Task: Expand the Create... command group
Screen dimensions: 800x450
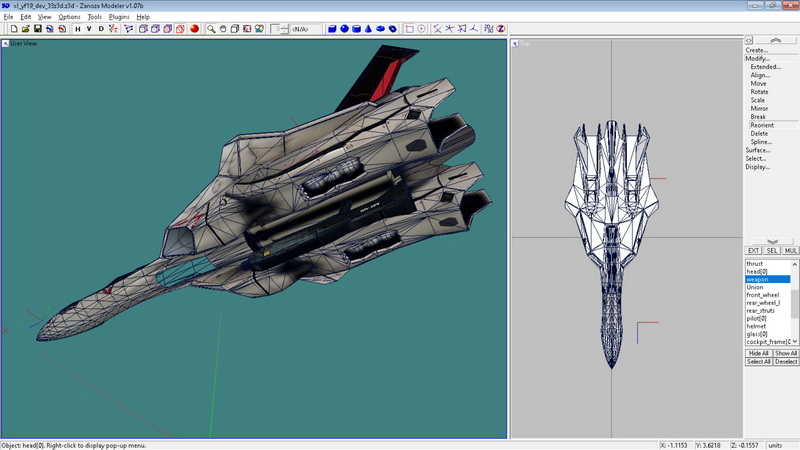Action: (x=757, y=50)
